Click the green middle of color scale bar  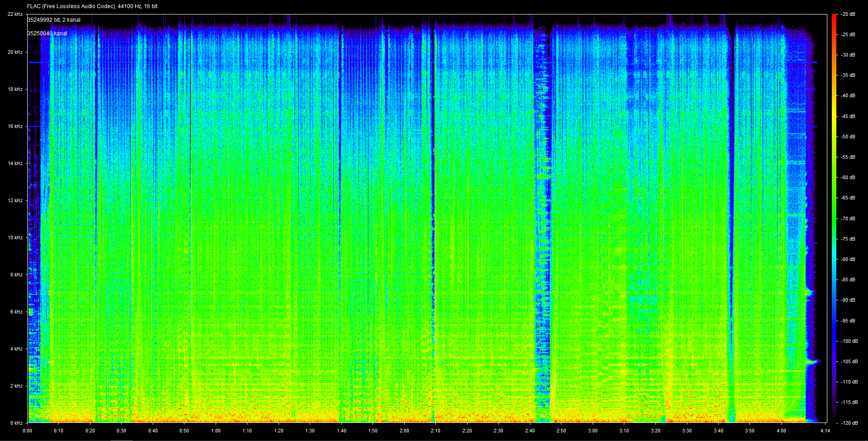click(834, 217)
